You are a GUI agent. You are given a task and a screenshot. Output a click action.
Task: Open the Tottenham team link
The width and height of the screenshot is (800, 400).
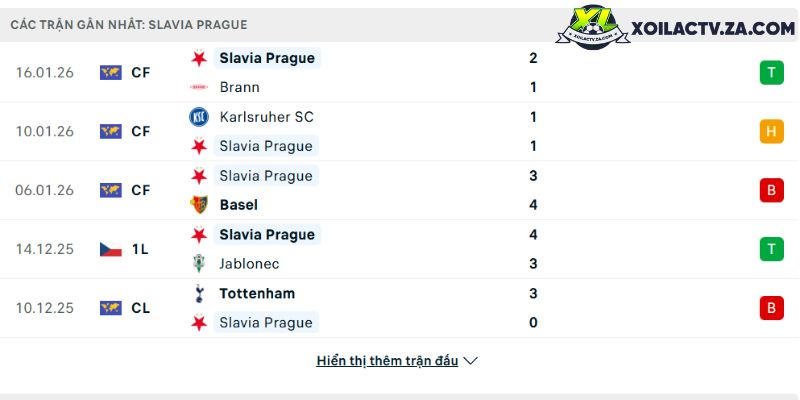point(257,294)
